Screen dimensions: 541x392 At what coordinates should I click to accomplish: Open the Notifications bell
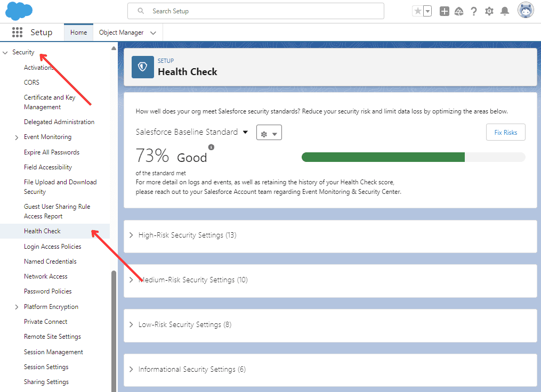click(505, 11)
